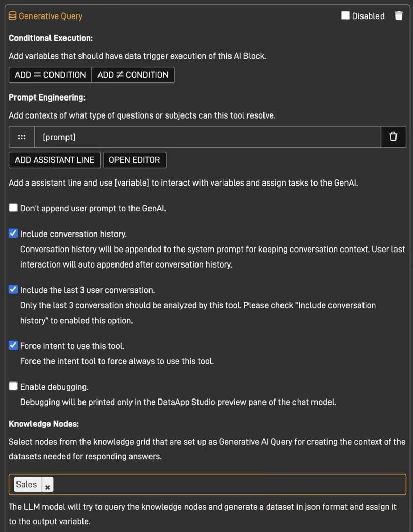Remove the Sales knowledge node tag
The height and width of the screenshot is (532, 413).
point(48,485)
